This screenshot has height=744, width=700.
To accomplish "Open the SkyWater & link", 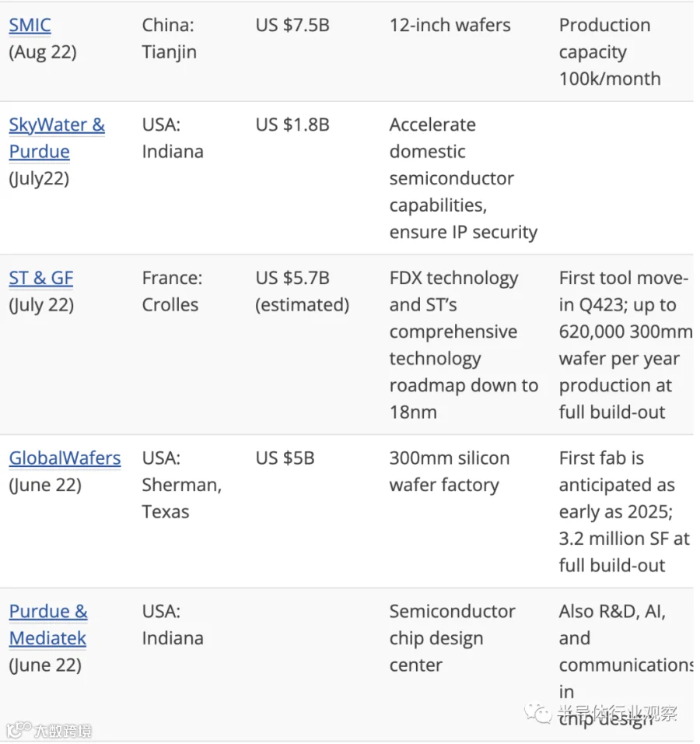I will [x=57, y=125].
